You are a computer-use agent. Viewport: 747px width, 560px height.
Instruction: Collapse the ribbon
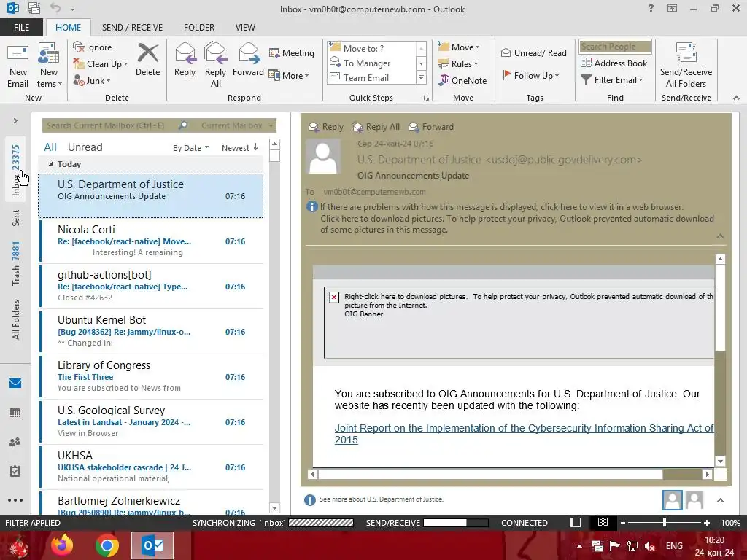(x=736, y=98)
